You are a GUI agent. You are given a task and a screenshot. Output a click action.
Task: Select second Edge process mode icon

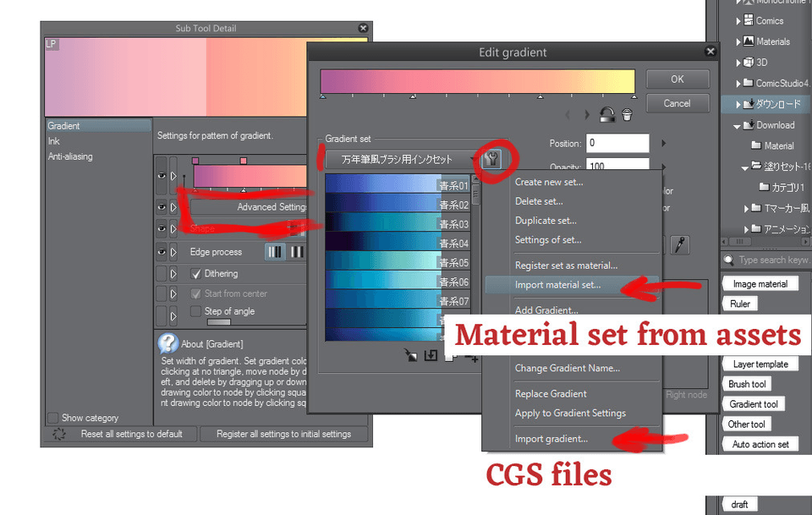297,252
